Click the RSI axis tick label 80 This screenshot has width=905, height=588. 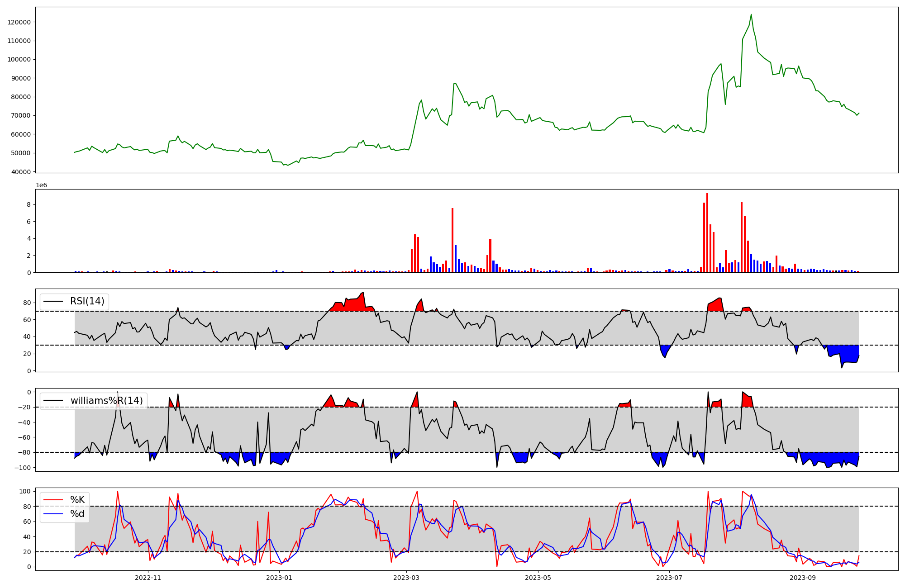tap(28, 303)
